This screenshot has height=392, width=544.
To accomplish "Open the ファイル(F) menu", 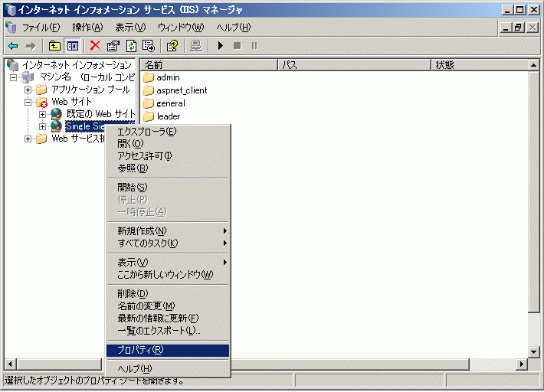I will (41, 28).
